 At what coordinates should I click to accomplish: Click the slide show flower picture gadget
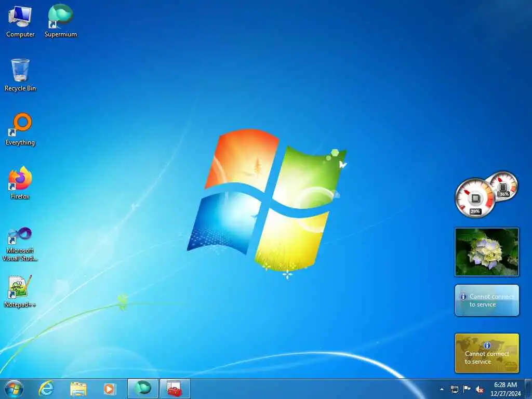(487, 252)
